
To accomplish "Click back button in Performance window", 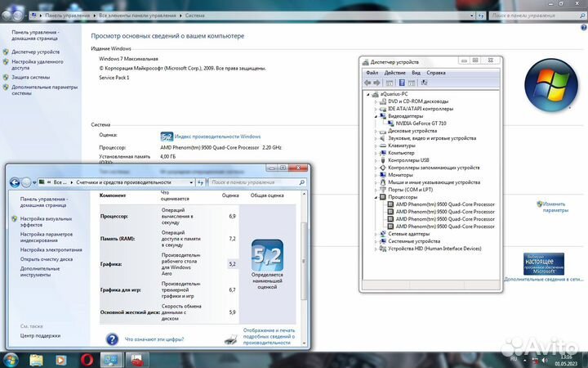I will coord(15,182).
